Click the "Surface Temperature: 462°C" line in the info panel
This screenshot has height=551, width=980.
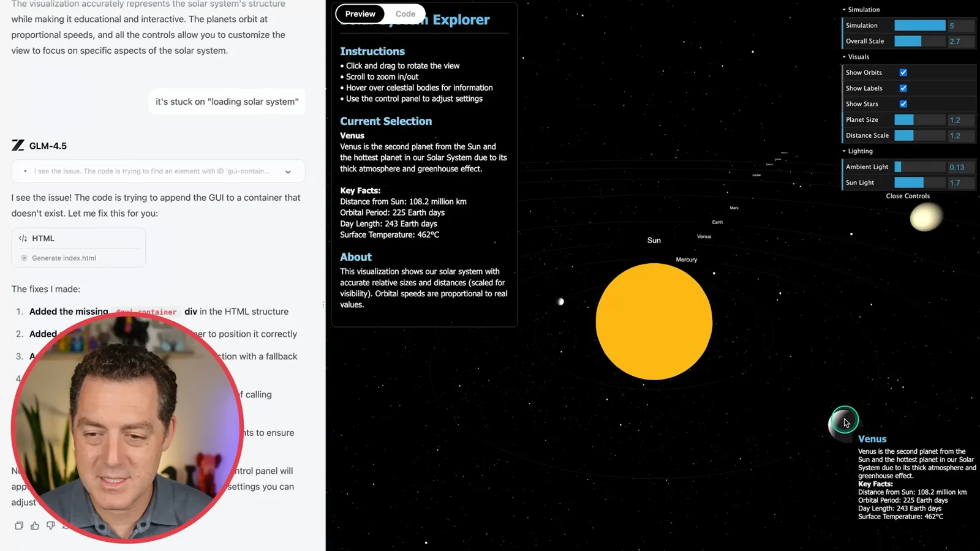[390, 234]
